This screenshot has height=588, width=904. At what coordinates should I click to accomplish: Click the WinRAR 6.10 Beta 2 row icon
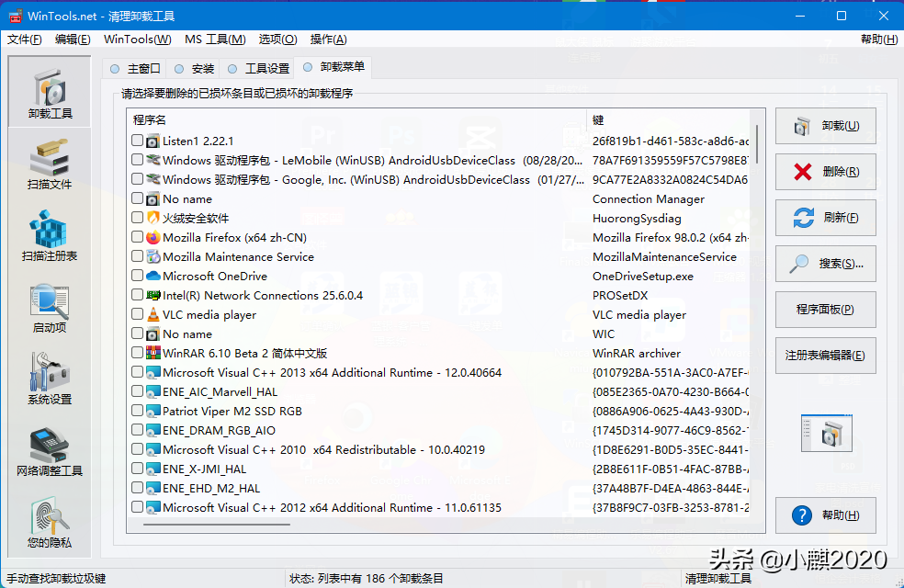(153, 353)
